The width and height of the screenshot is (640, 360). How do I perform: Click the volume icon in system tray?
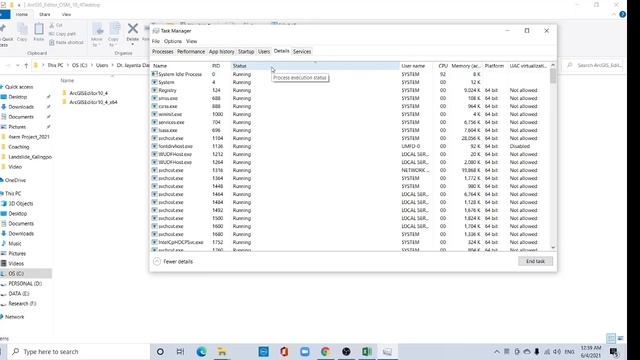point(557,352)
